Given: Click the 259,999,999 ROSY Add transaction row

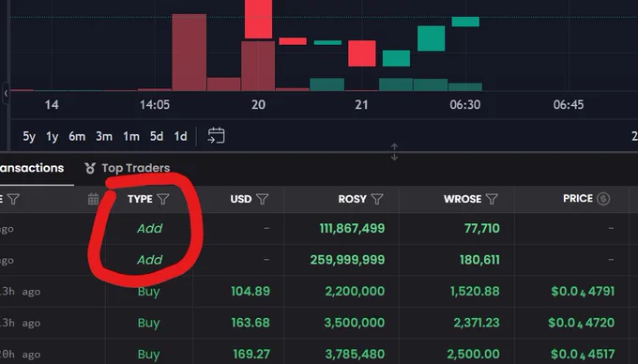Looking at the screenshot, I should point(319,260).
